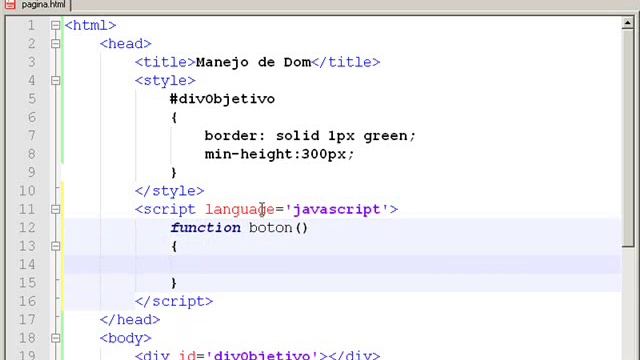Click the pagina.html file icon

tap(10, 5)
